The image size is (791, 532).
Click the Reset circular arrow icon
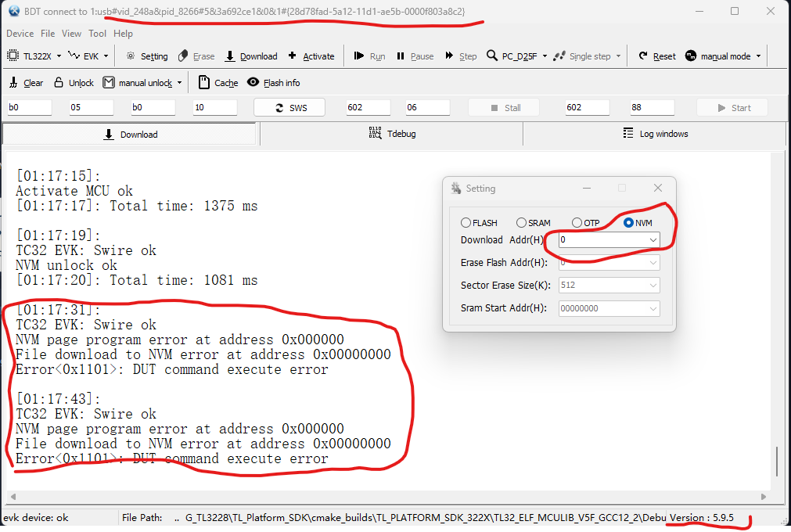[x=643, y=56]
